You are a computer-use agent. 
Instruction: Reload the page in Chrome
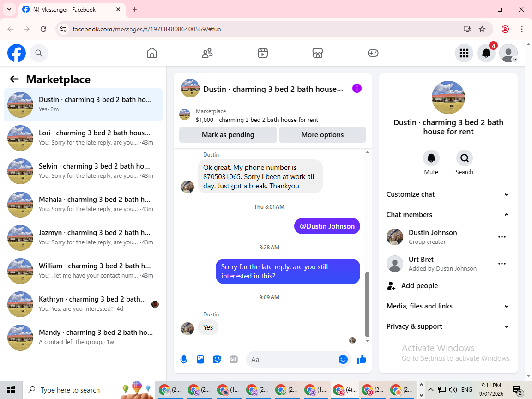(43, 29)
